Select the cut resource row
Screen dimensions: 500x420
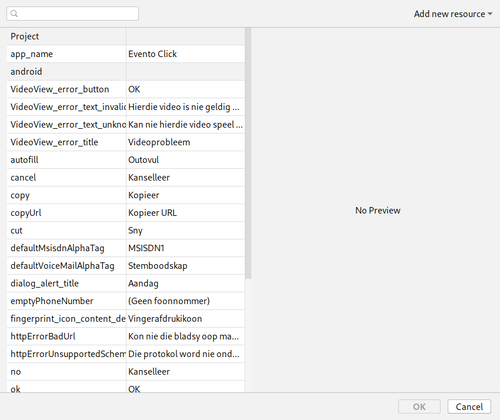(x=126, y=231)
